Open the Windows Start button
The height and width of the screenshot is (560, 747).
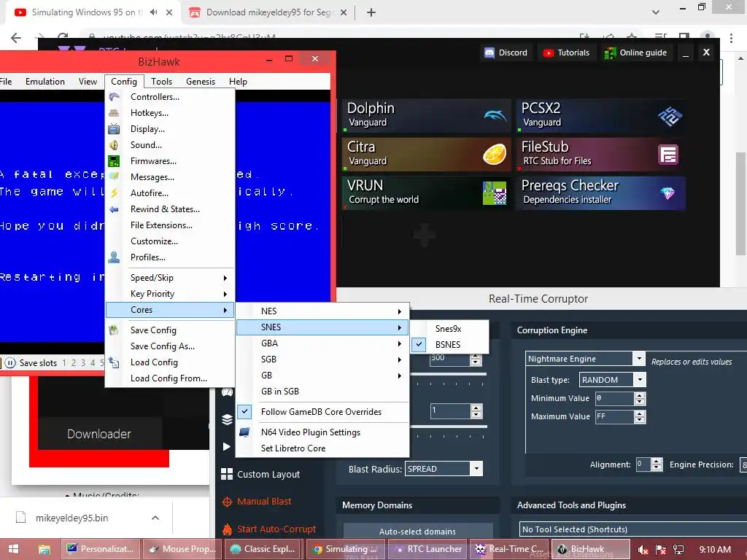point(13,549)
